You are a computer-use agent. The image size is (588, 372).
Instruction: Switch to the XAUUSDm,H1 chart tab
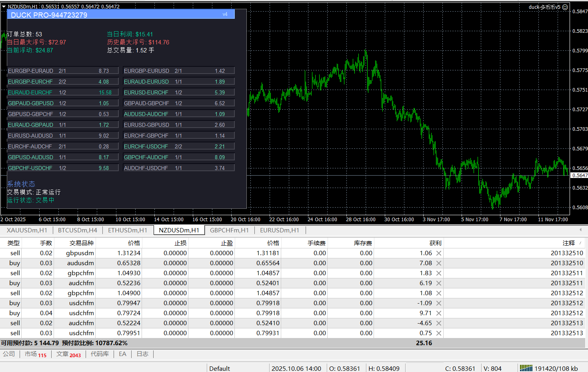(27, 230)
